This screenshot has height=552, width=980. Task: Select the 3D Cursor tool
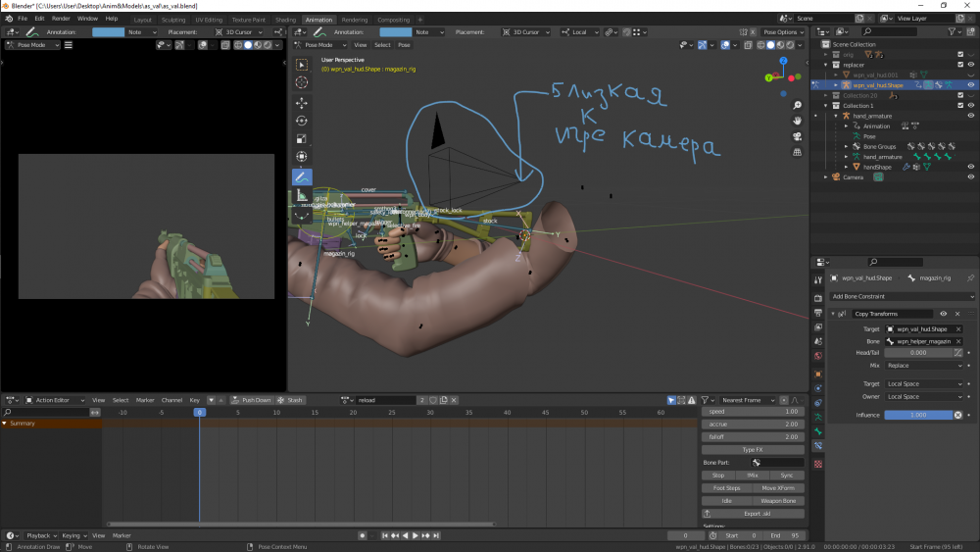tap(302, 82)
